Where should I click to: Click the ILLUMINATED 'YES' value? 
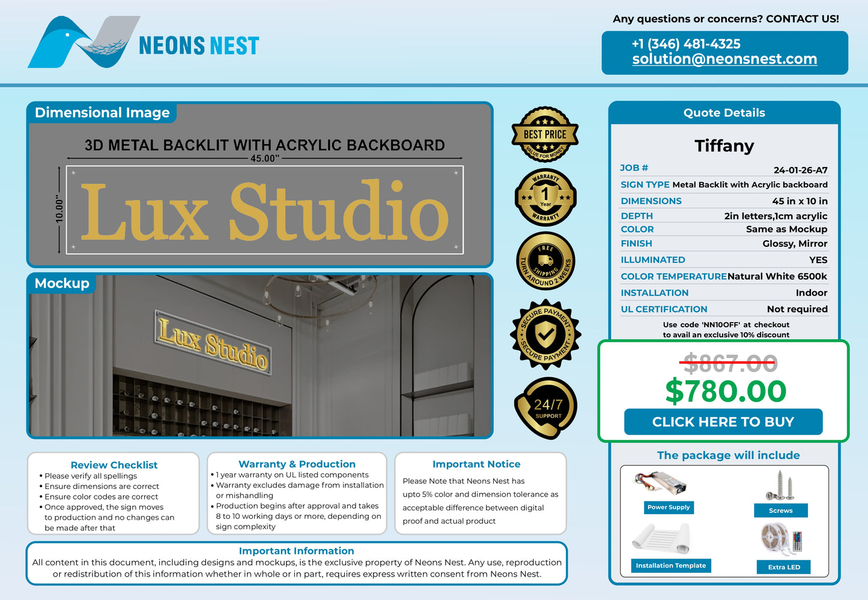818,260
